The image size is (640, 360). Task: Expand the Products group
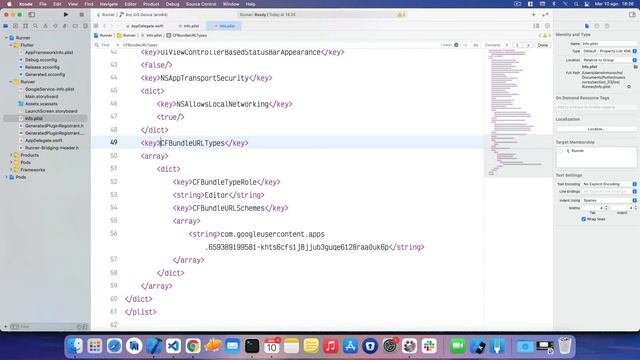pyautogui.click(x=11, y=155)
